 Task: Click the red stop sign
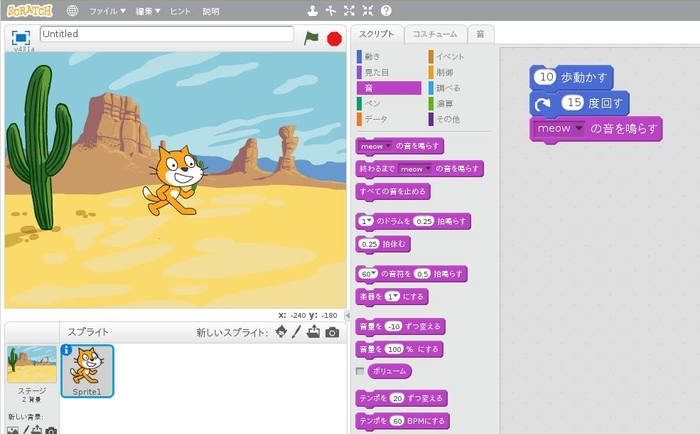(x=334, y=39)
